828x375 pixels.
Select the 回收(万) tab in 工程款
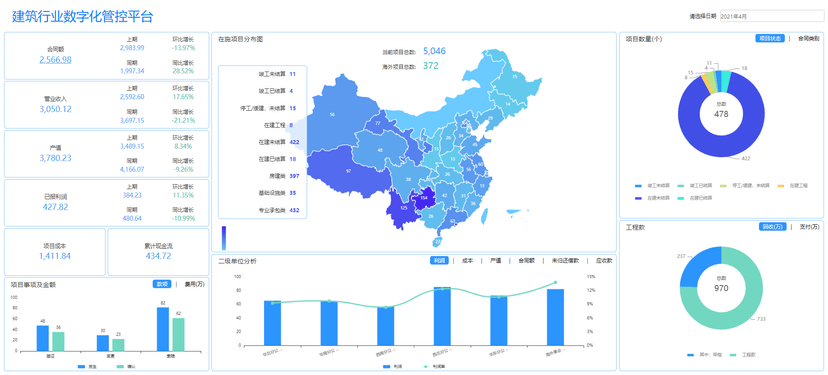coord(773,227)
